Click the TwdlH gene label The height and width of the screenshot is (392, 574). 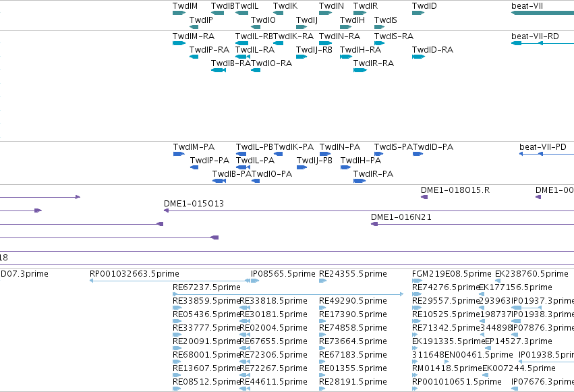click(x=352, y=20)
